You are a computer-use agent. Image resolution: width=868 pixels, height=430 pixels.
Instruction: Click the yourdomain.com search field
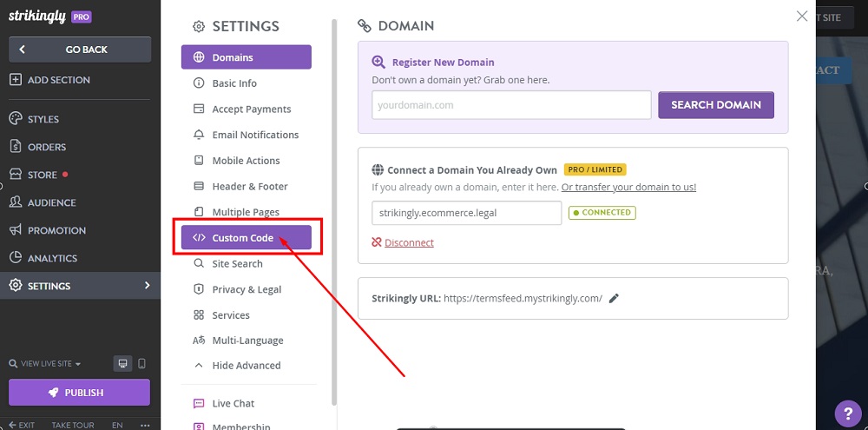(x=511, y=105)
